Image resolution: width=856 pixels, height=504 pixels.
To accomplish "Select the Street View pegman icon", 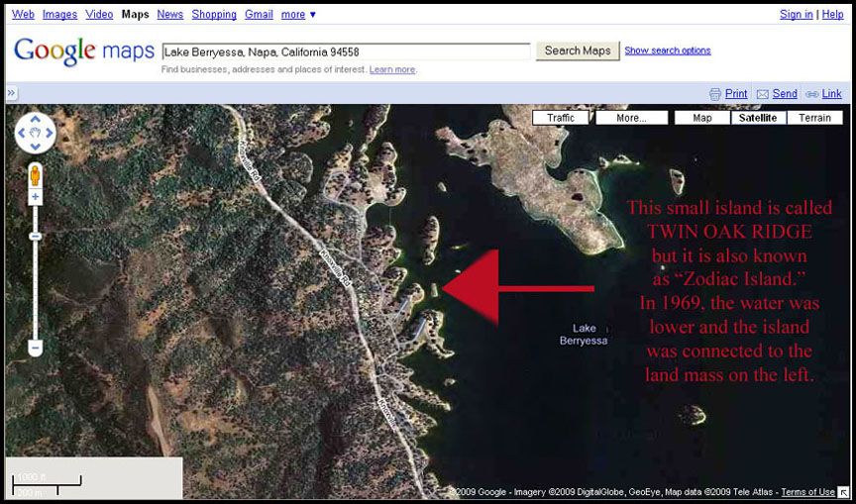I will [x=36, y=175].
